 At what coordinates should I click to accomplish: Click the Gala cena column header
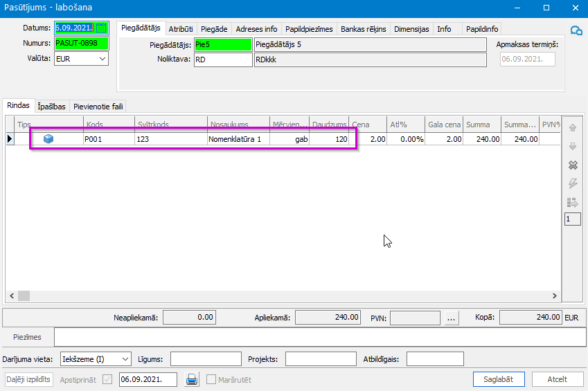pyautogui.click(x=444, y=125)
